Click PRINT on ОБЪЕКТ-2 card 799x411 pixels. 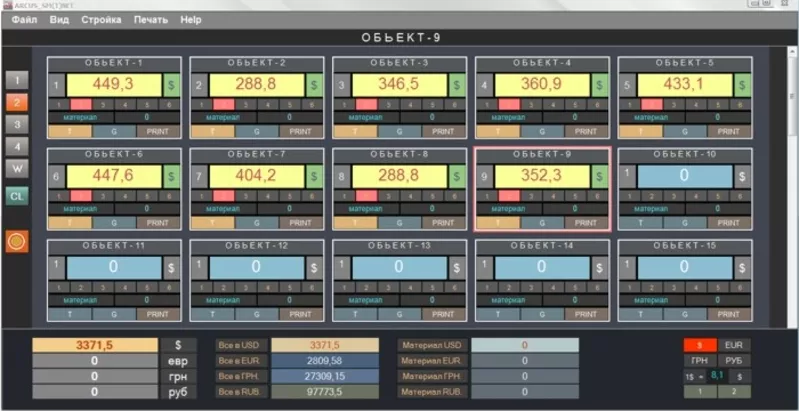point(301,131)
